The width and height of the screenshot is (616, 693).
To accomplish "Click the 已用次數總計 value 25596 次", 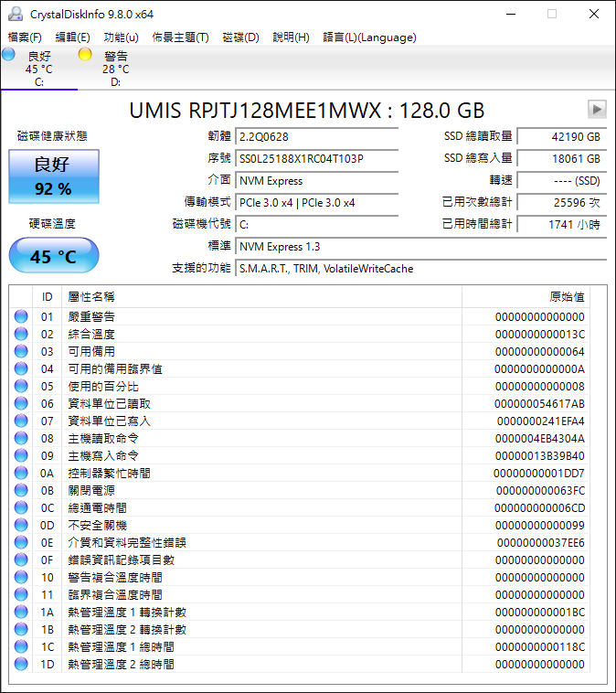I will pos(562,203).
